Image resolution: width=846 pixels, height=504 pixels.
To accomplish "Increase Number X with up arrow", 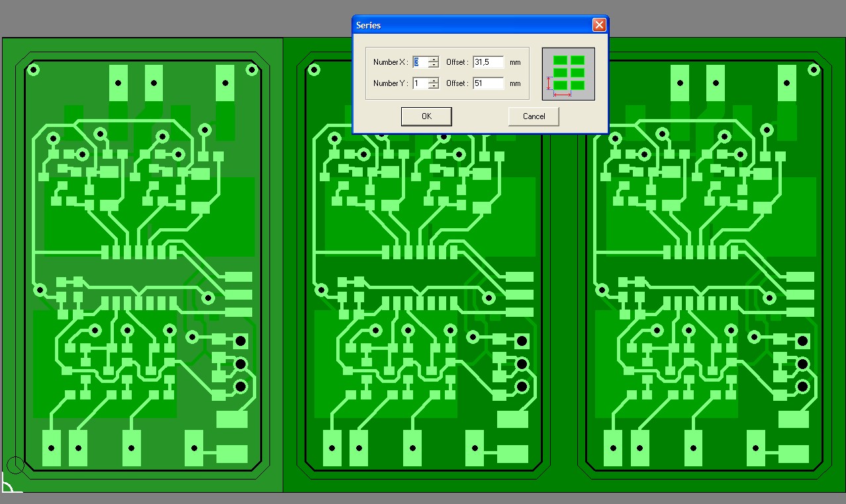I will [434, 60].
